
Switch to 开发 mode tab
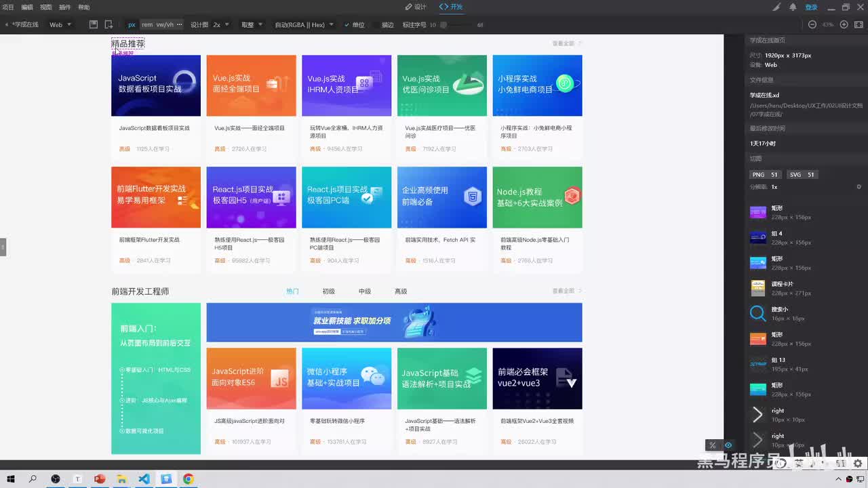[451, 7]
